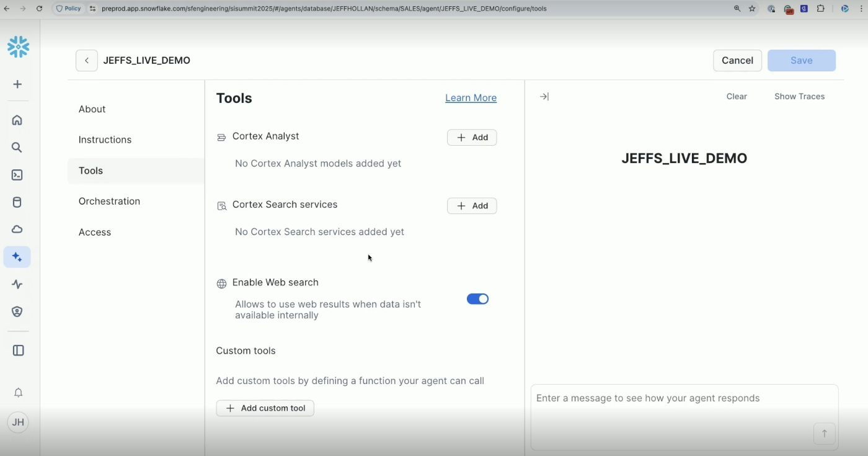Click "No Cortex Analyst models added yet" text
The width and height of the screenshot is (868, 456).
[318, 164]
